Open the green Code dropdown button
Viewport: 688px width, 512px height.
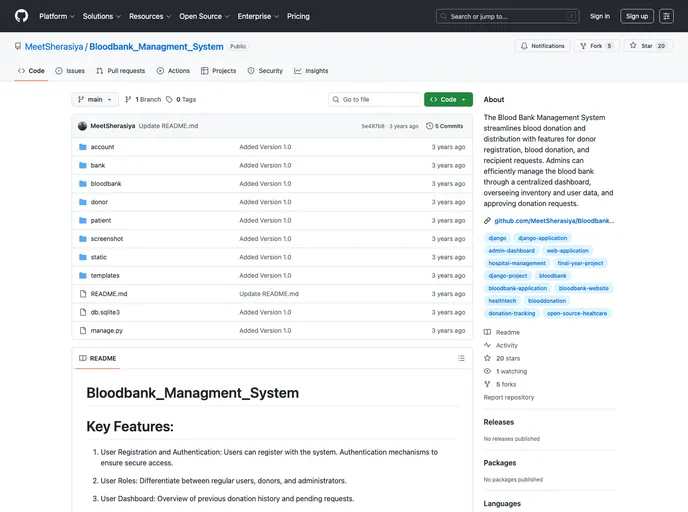pos(448,100)
